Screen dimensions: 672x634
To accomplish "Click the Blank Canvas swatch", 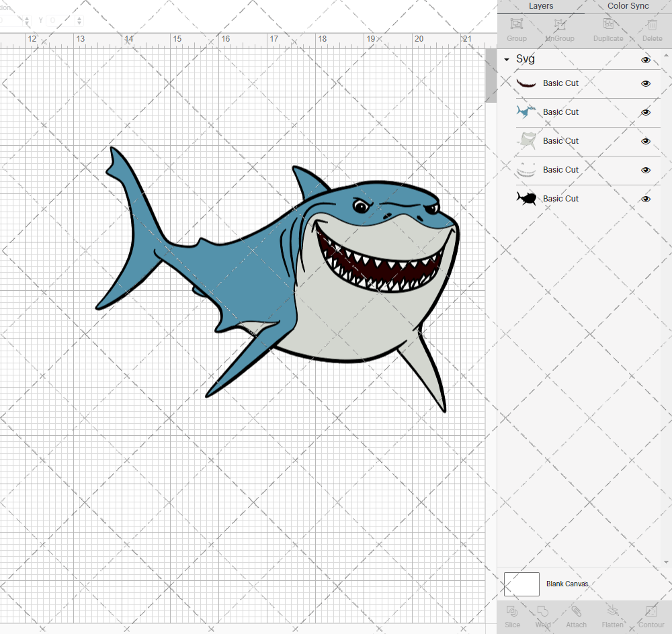I will [x=521, y=584].
